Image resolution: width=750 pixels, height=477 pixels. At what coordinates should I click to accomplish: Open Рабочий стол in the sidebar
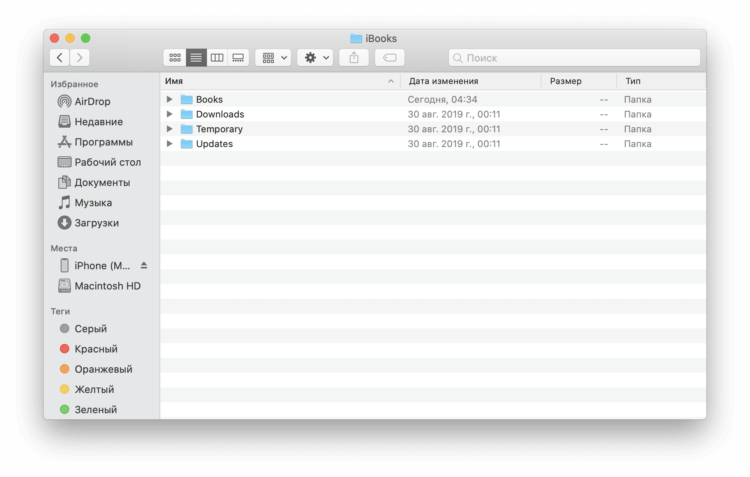tap(99, 162)
